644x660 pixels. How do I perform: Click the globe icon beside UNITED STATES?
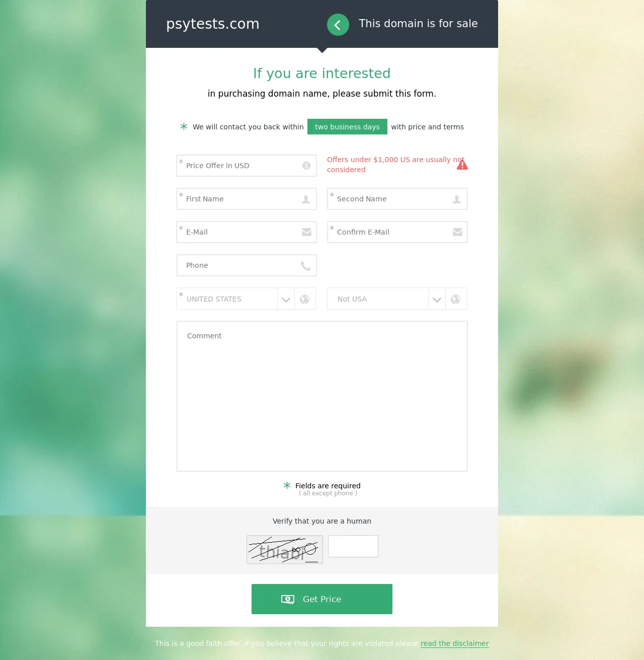click(305, 299)
